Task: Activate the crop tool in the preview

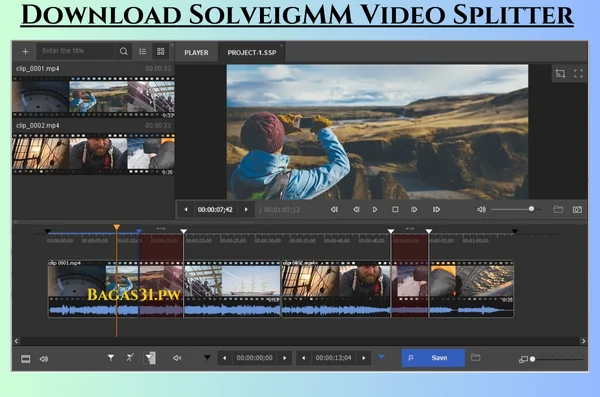Action: pos(560,73)
